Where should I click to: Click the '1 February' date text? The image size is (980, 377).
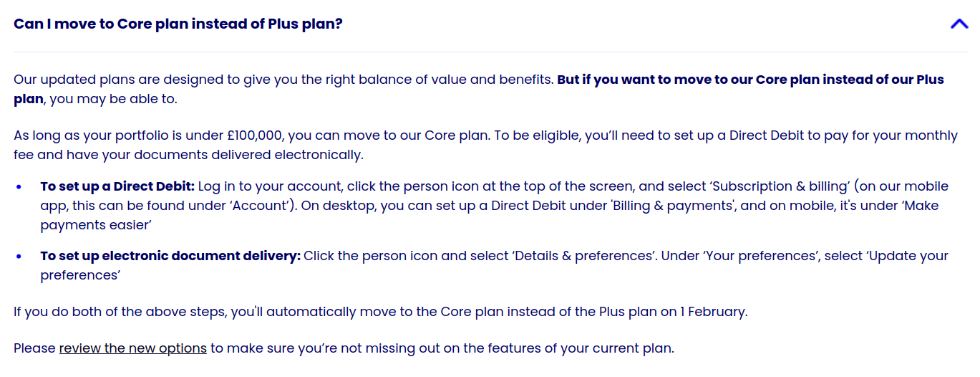point(712,312)
